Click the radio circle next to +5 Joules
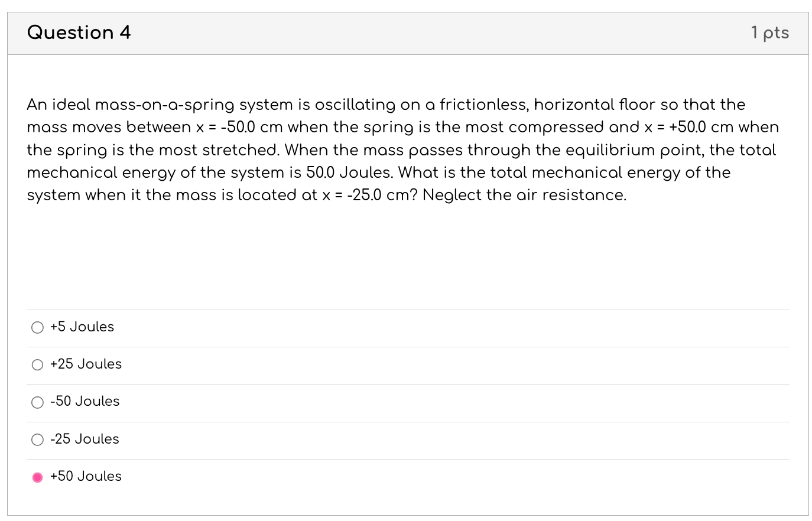The image size is (812, 521). pos(37,327)
